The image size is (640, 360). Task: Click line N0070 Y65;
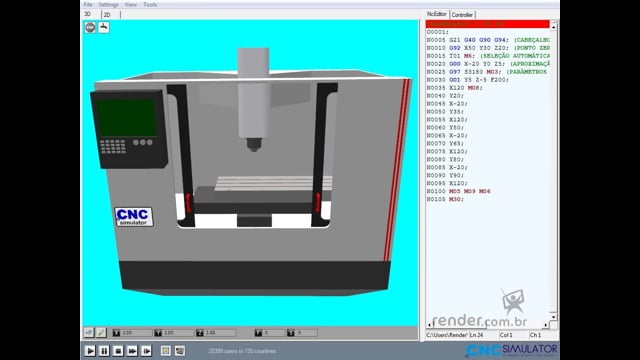click(445, 143)
